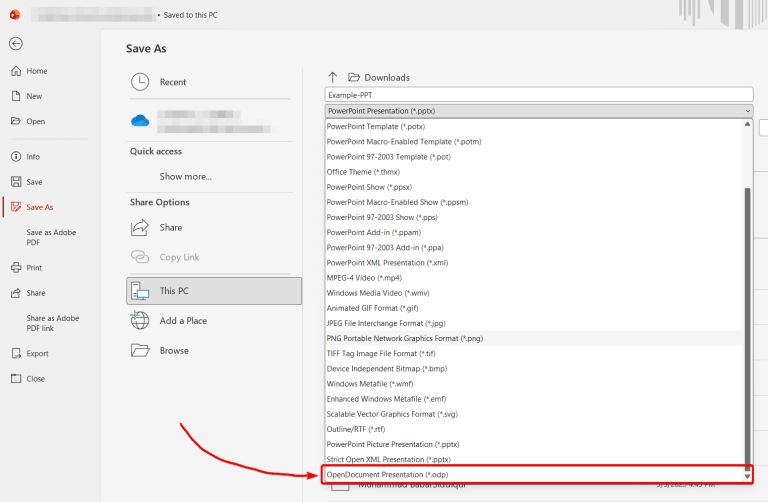Click the Print printer icon
This screenshot has height=502, width=768.
point(16,267)
